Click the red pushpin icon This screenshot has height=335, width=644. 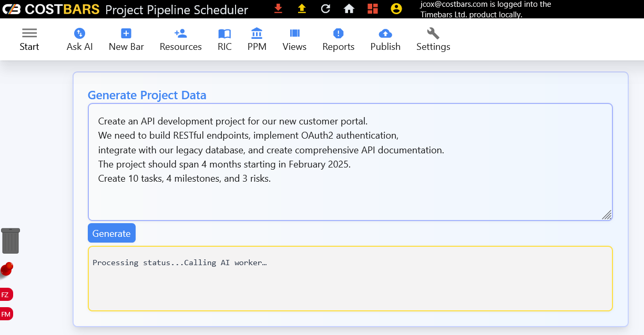click(x=6, y=269)
